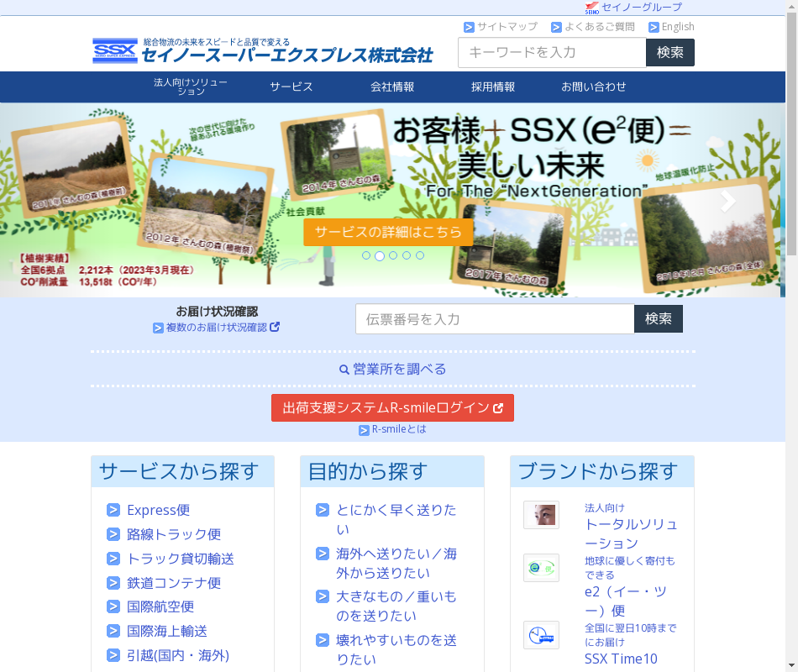This screenshot has width=798, height=672.
Task: Click the scrollbar down arrow
Action: 791,666
